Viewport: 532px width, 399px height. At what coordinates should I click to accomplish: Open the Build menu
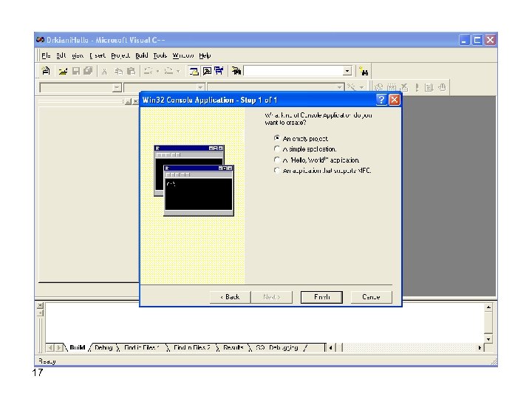(141, 55)
